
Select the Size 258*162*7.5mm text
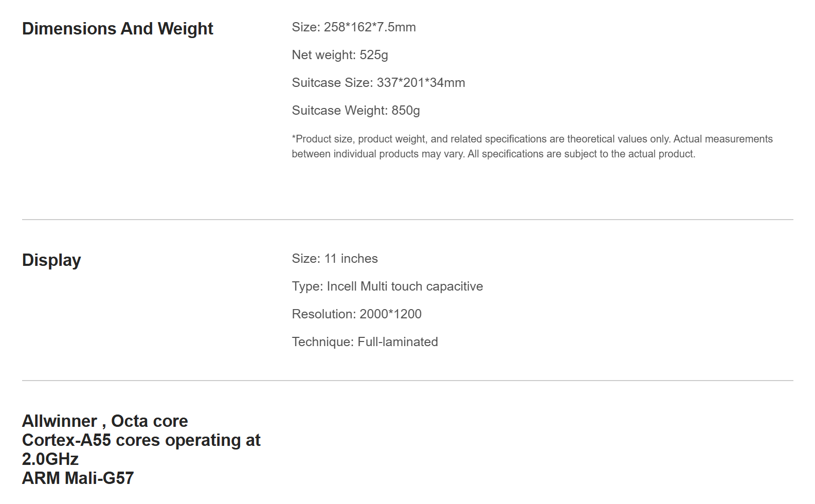(354, 27)
